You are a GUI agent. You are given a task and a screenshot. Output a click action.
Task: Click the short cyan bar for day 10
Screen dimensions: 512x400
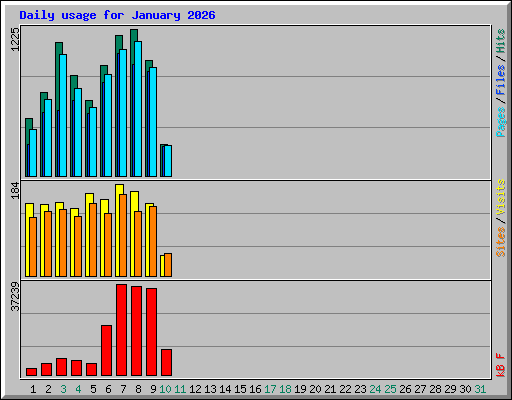point(168,161)
